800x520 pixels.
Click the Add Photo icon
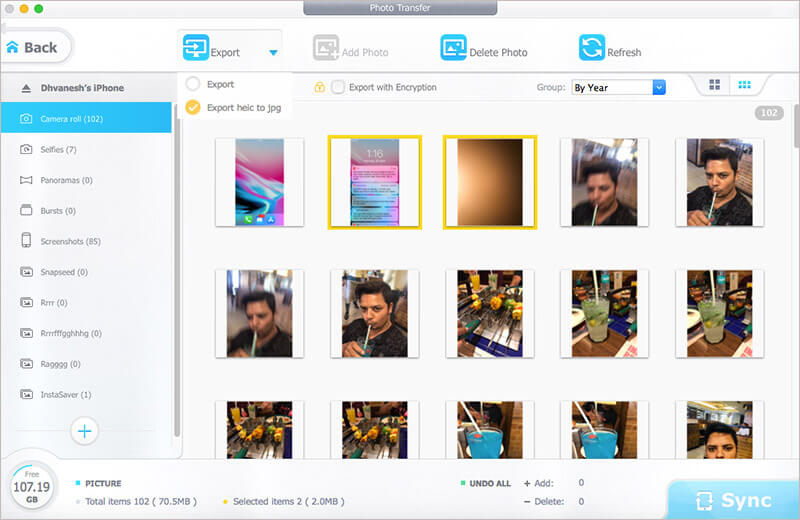[326, 47]
